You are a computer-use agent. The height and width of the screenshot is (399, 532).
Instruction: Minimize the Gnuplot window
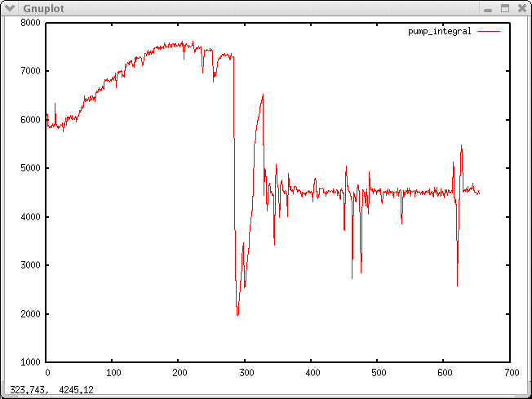[488, 9]
